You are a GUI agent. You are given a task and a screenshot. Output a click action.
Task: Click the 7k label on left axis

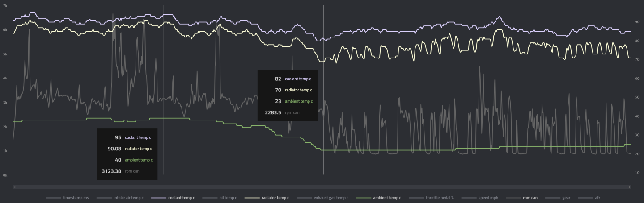tap(5, 6)
